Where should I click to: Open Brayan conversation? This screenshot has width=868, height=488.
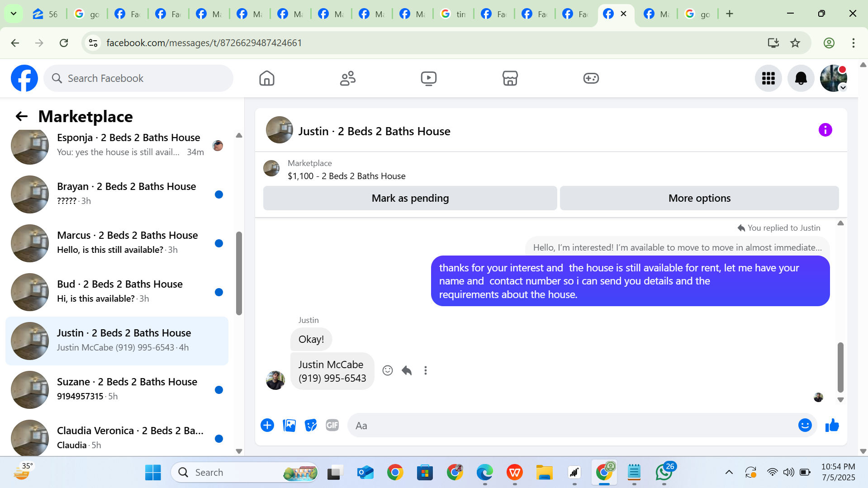pyautogui.click(x=117, y=194)
